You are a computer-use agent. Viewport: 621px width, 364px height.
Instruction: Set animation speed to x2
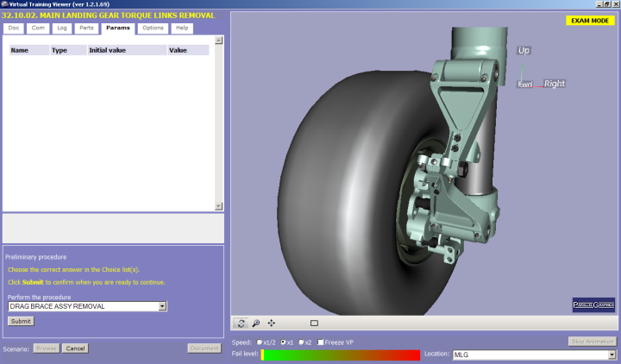pos(301,342)
